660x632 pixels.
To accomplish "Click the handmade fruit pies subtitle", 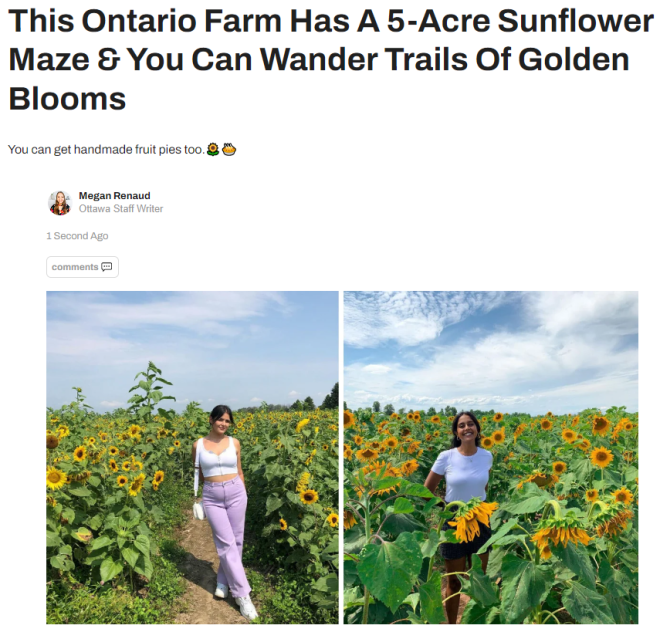I will (x=106, y=149).
